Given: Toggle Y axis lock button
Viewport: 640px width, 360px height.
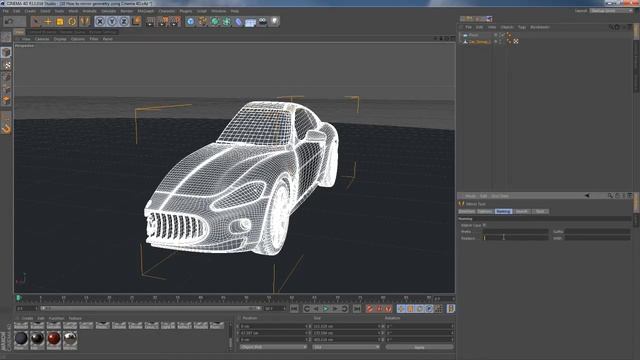Looking at the screenshot, I should [x=112, y=21].
